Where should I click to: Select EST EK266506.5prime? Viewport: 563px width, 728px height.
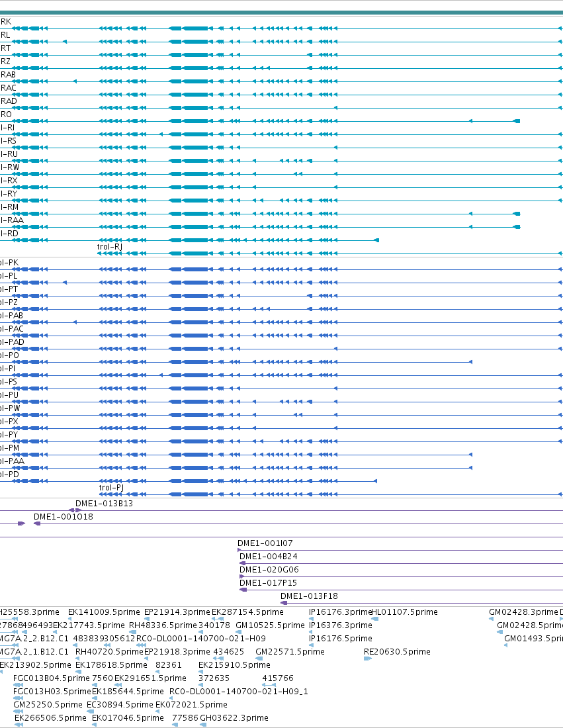click(x=50, y=718)
